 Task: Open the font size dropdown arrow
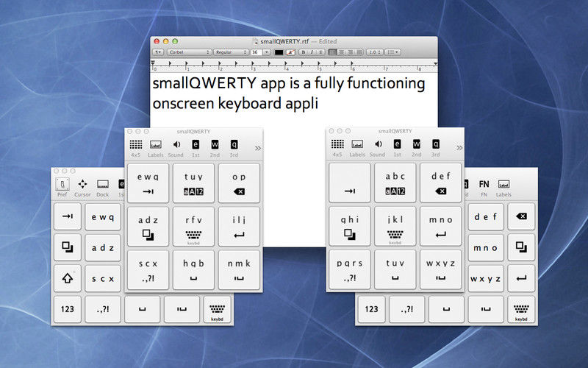tap(267, 52)
